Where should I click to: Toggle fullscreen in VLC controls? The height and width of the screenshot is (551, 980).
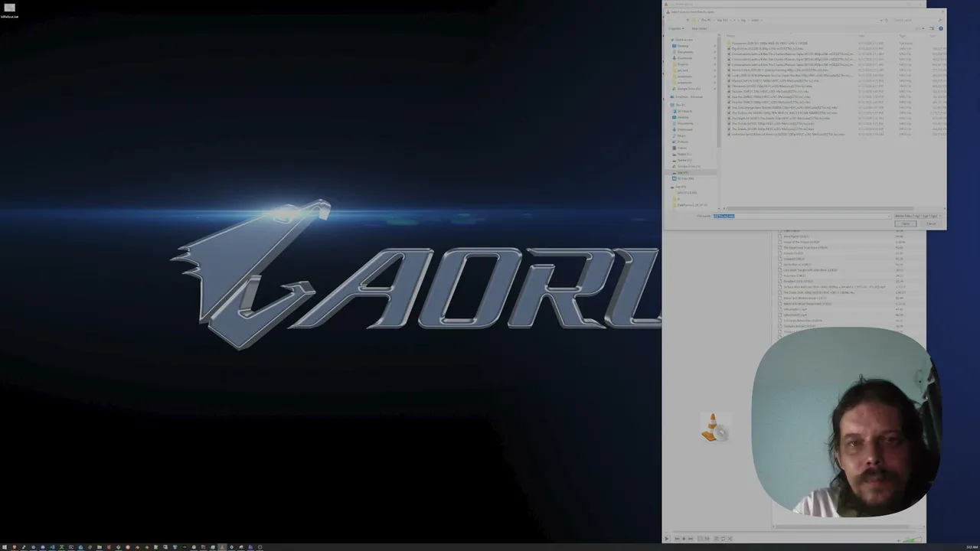click(699, 539)
